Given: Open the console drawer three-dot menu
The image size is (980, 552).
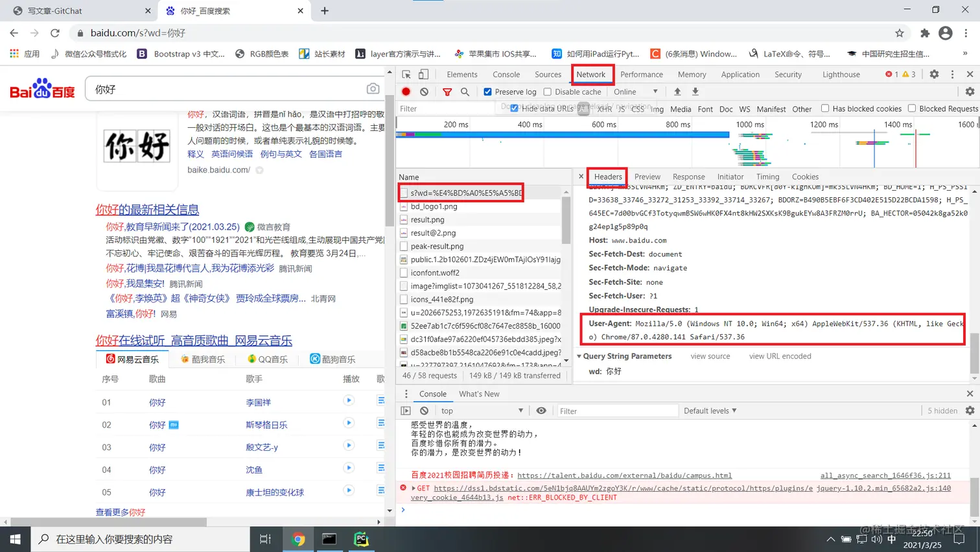Looking at the screenshot, I should click(406, 394).
